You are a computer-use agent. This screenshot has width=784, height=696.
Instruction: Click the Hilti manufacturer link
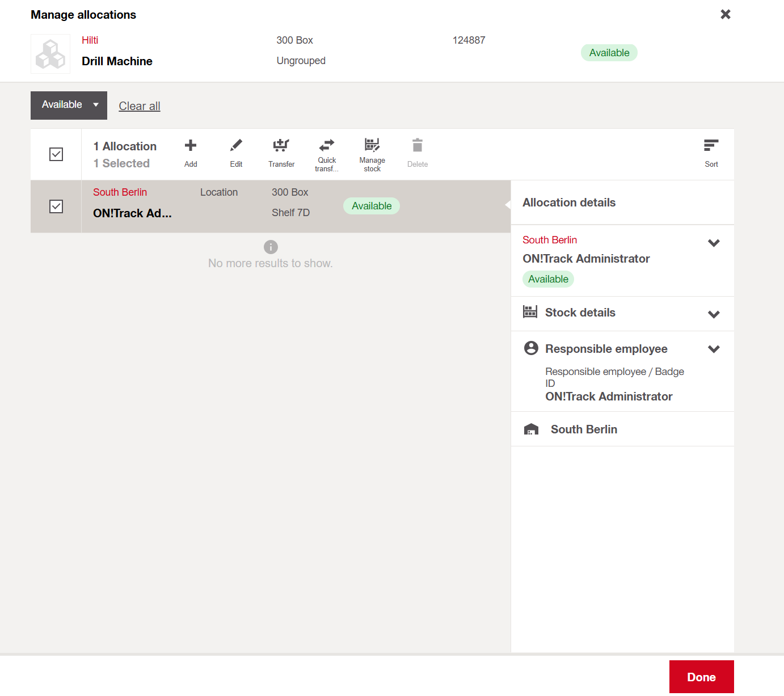[90, 40]
